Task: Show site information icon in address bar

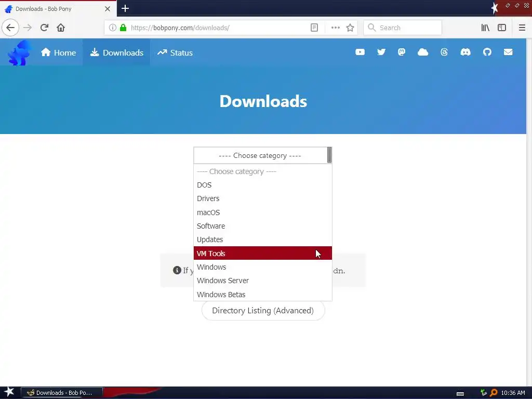Action: point(113,28)
